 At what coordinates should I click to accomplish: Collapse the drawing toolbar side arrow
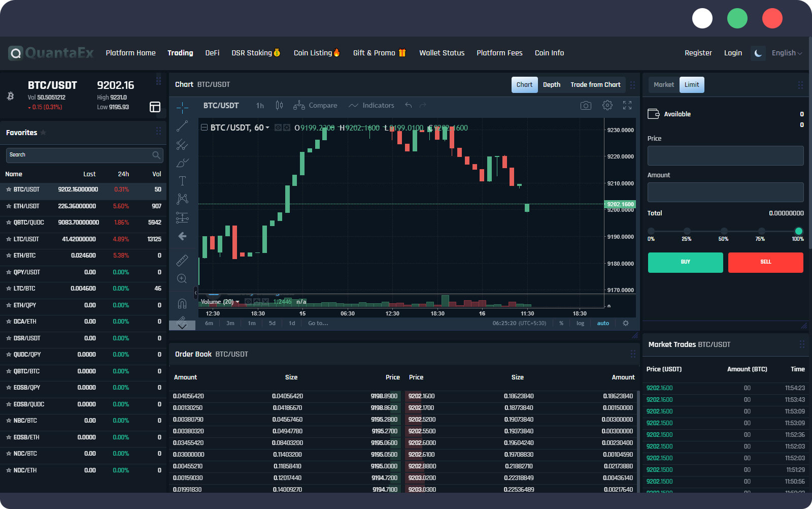(195, 293)
